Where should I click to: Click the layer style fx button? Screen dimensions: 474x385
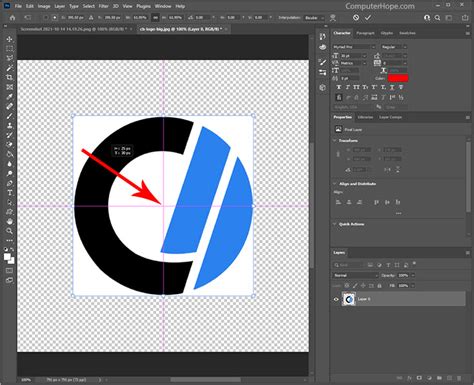[409, 378]
